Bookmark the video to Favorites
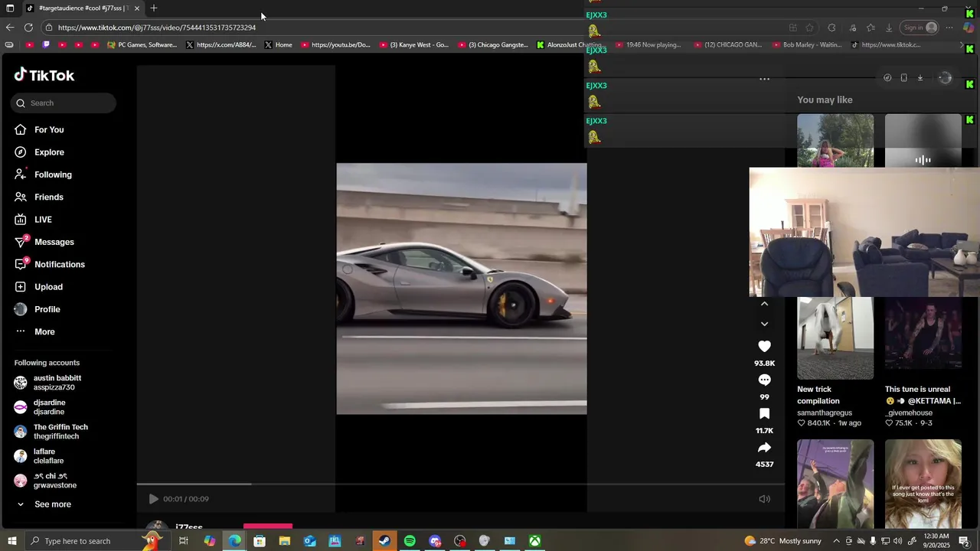The height and width of the screenshot is (551, 980). [x=764, y=414]
